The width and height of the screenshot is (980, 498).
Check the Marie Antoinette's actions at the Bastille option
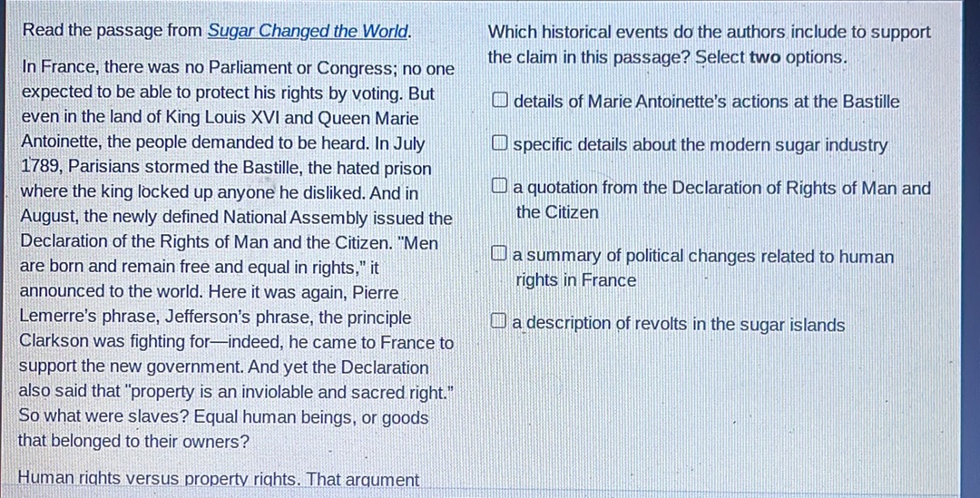click(x=500, y=102)
